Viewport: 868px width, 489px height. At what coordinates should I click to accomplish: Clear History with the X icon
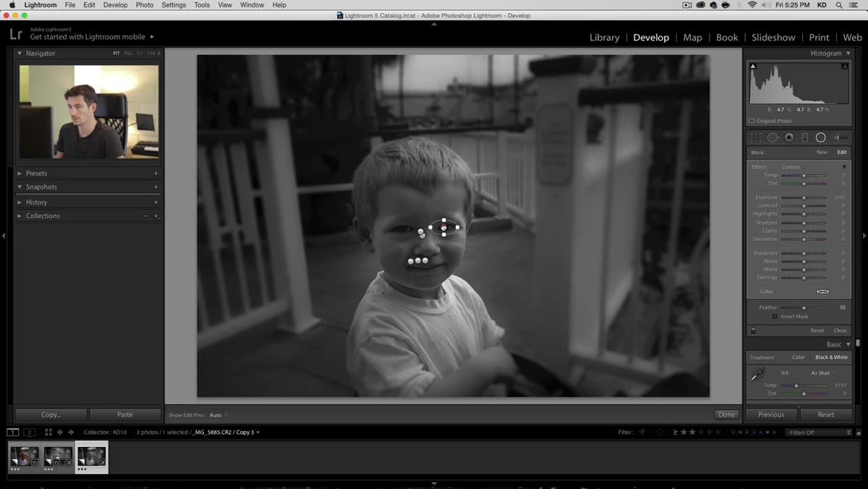(156, 203)
